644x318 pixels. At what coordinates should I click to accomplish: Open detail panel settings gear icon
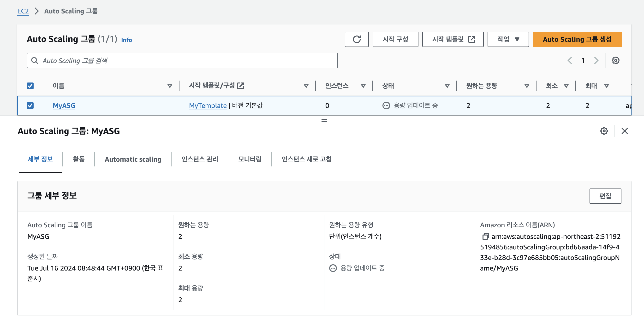[604, 131]
